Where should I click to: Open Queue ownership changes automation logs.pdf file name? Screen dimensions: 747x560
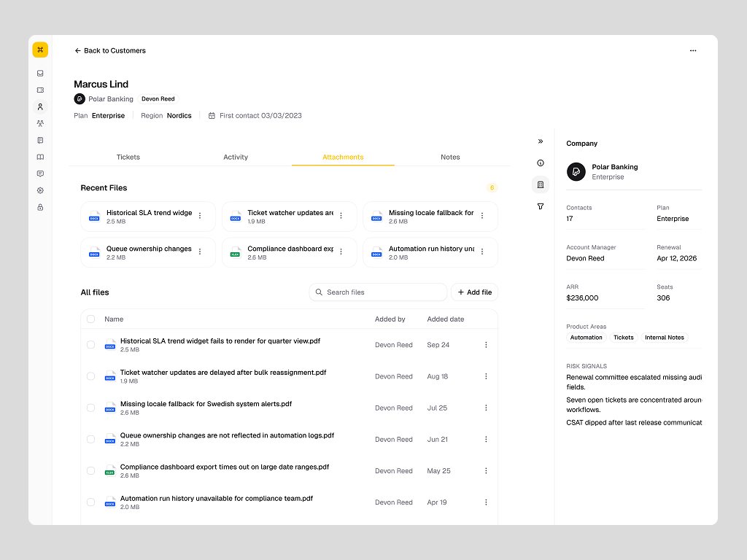coord(227,435)
